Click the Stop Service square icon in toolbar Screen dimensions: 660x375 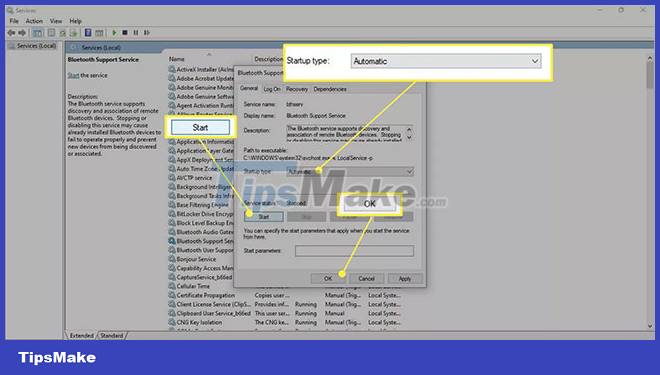[125, 32]
